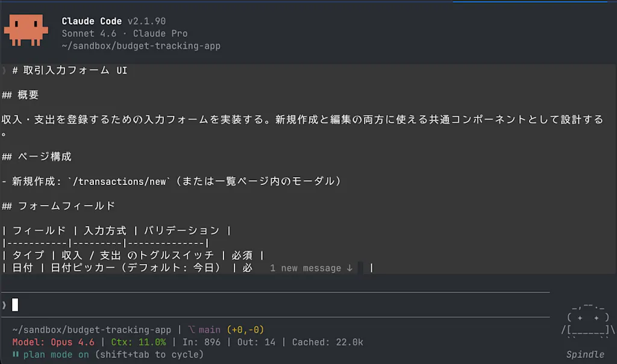Viewport: 617px width, 364px height.
Task: Click the chevron before 取引入力フォーム heading
Action: [x=4, y=71]
